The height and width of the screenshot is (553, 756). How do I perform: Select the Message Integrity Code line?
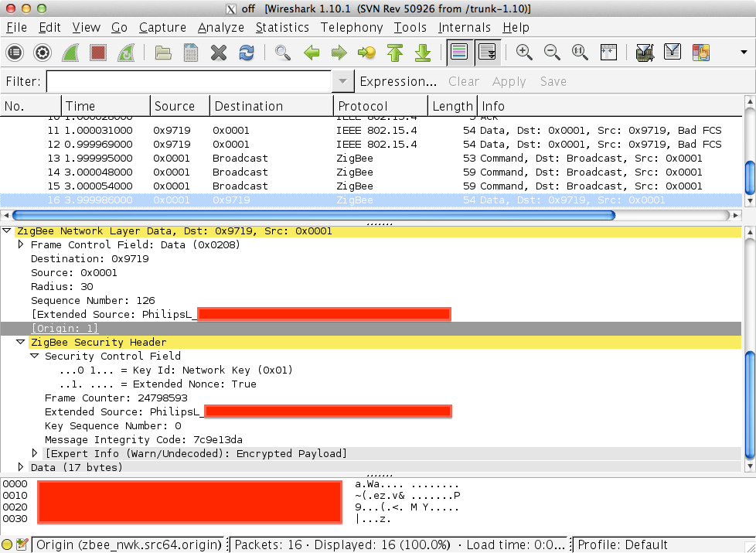(x=143, y=440)
